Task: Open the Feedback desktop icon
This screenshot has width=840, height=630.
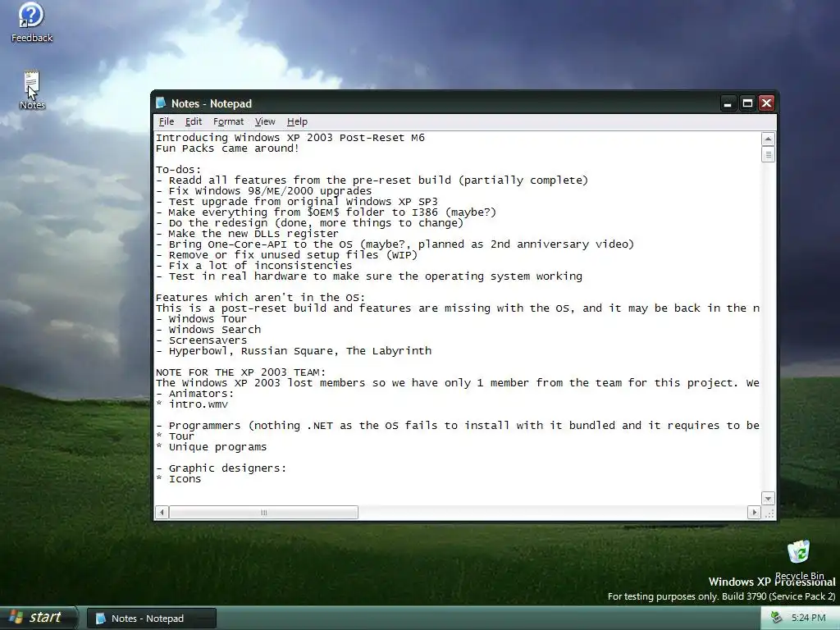Action: pyautogui.click(x=31, y=22)
